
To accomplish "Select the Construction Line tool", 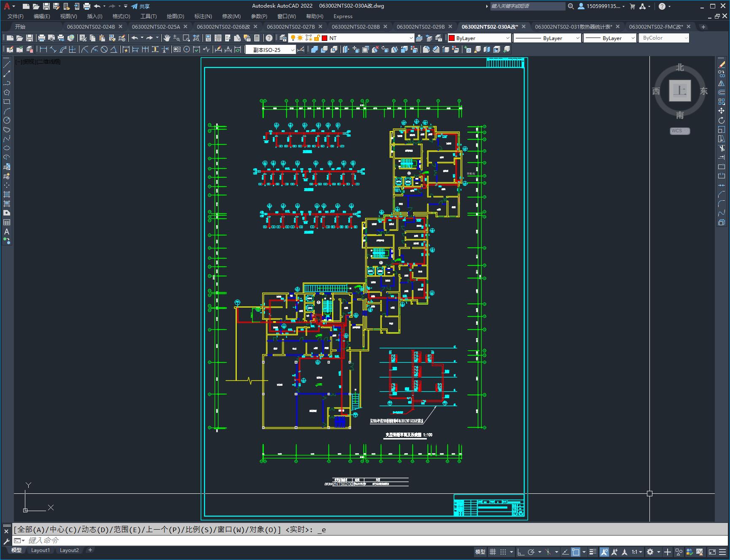I will (x=7, y=74).
